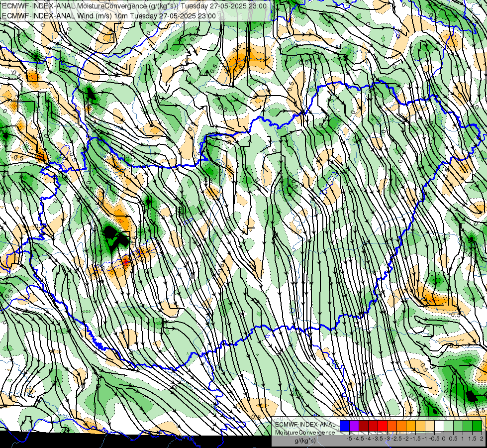Viewport: 487px width, 448px height.
Task: Click the amber swatch between -2 and -1.5
Action: click(411, 426)
